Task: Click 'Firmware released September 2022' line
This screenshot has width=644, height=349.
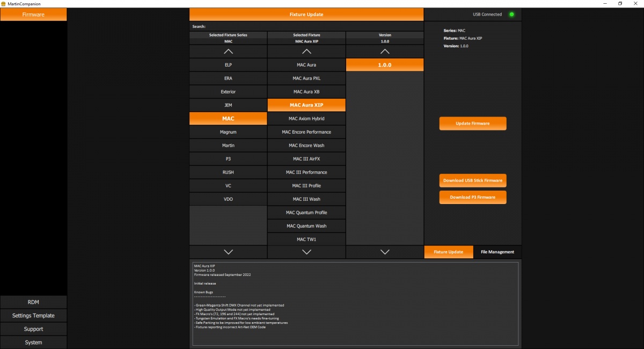Action: point(222,274)
